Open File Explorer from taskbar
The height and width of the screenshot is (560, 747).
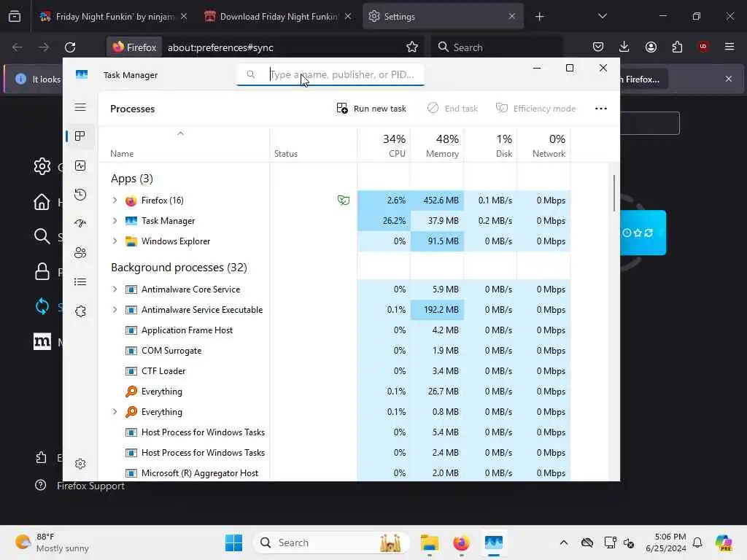[x=429, y=542]
